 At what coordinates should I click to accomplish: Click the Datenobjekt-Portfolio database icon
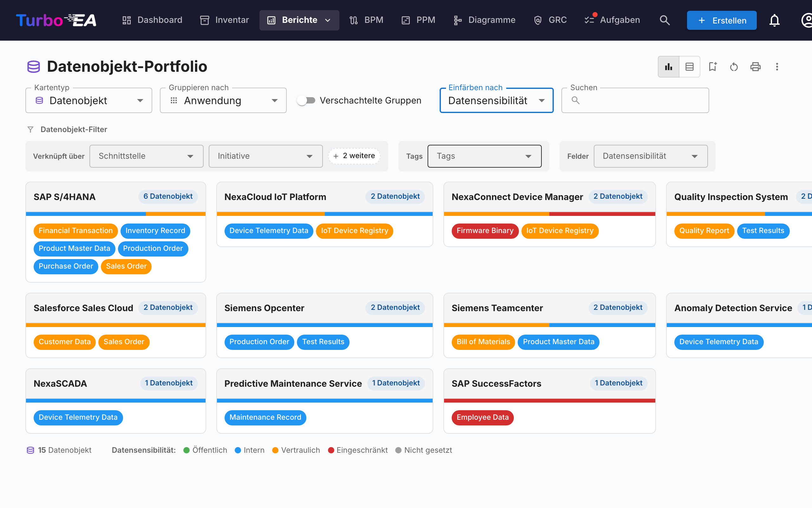coord(34,67)
